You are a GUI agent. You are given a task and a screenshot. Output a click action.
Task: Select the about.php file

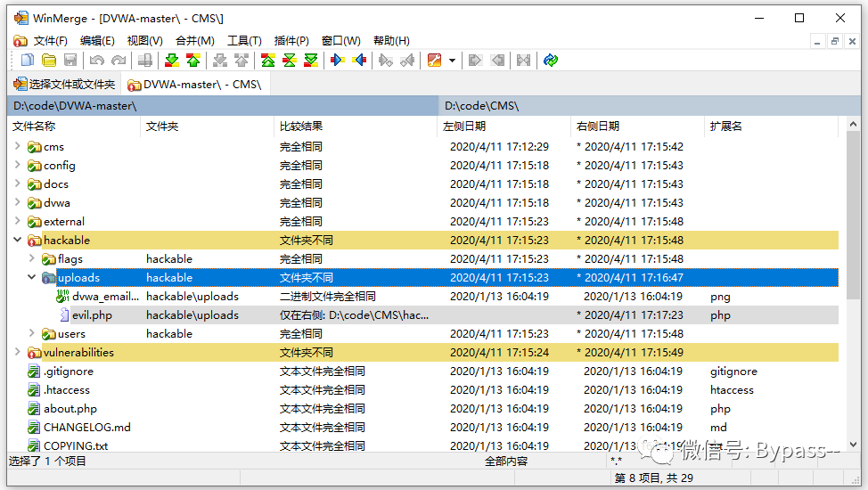(x=70, y=409)
